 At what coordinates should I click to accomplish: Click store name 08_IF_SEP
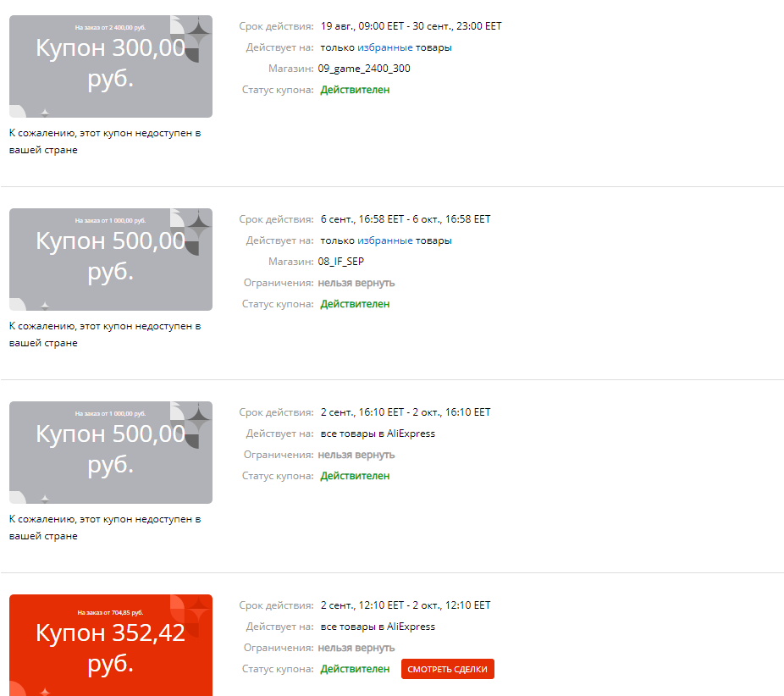pyautogui.click(x=341, y=262)
